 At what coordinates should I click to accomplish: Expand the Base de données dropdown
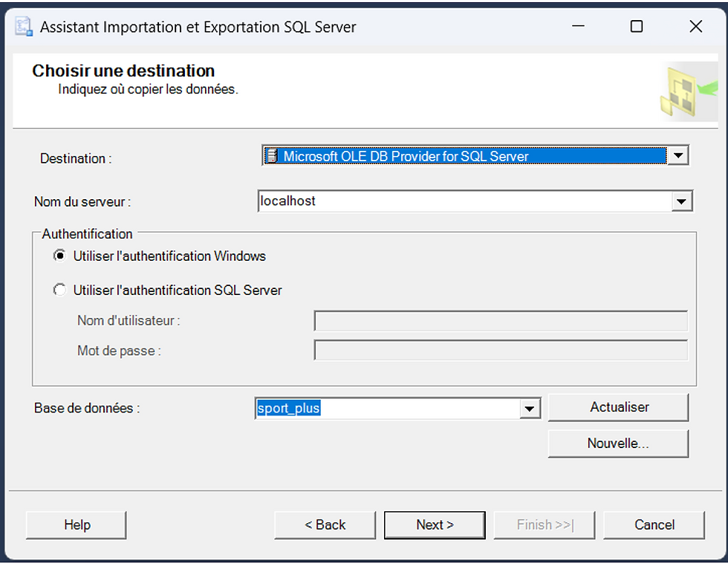pos(529,409)
